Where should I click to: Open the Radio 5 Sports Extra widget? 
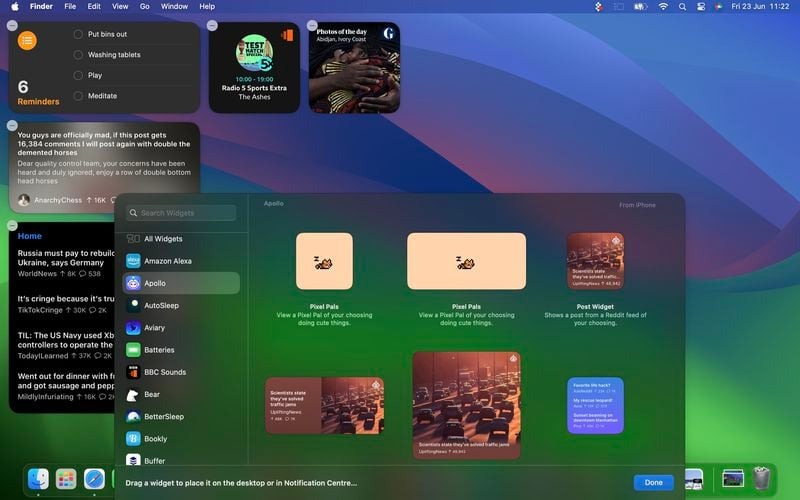click(x=254, y=67)
